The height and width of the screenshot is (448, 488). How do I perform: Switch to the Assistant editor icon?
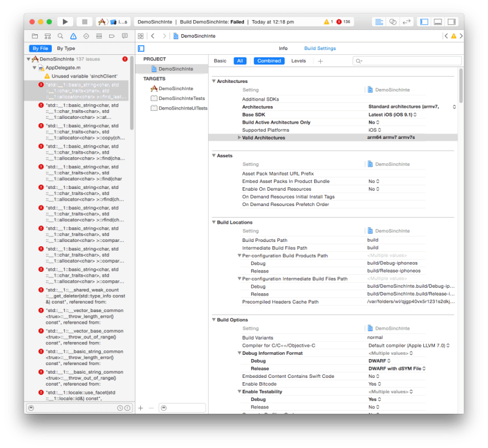coord(393,21)
